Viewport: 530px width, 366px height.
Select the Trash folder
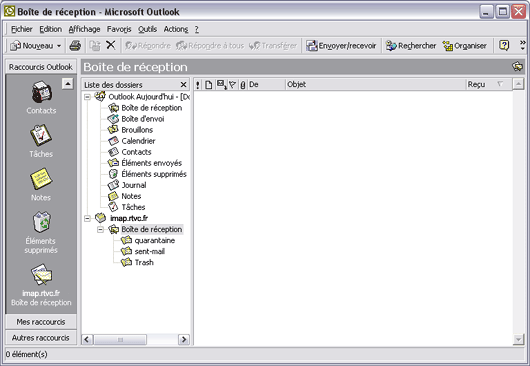point(138,263)
